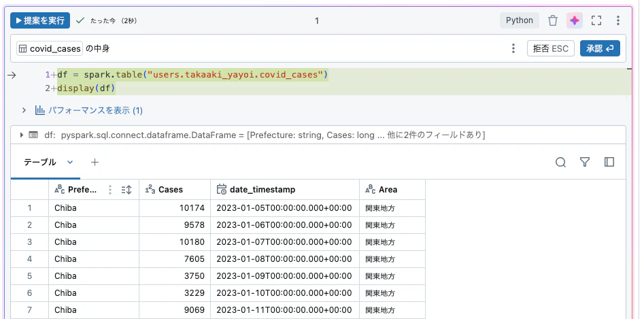644x319 pixels.
Task: Select row number 1 in the table
Action: [x=29, y=208]
